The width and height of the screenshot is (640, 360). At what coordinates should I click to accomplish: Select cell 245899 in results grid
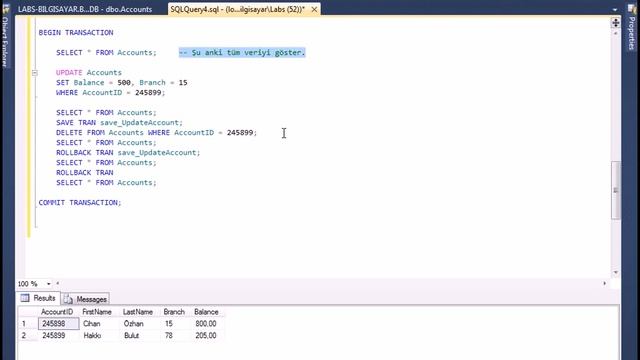point(59,336)
